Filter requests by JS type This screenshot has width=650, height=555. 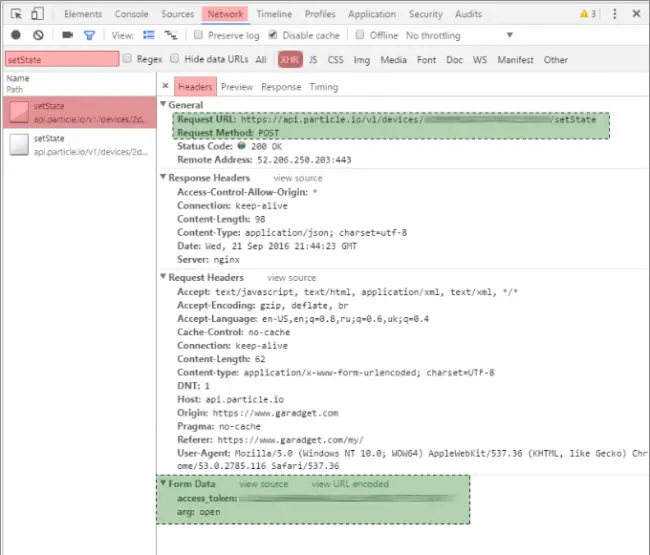(x=313, y=60)
